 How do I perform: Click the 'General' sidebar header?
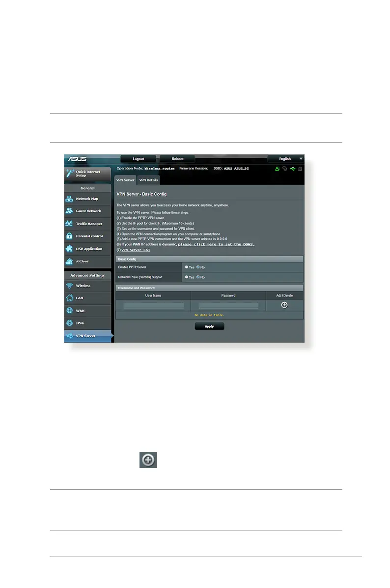point(87,188)
